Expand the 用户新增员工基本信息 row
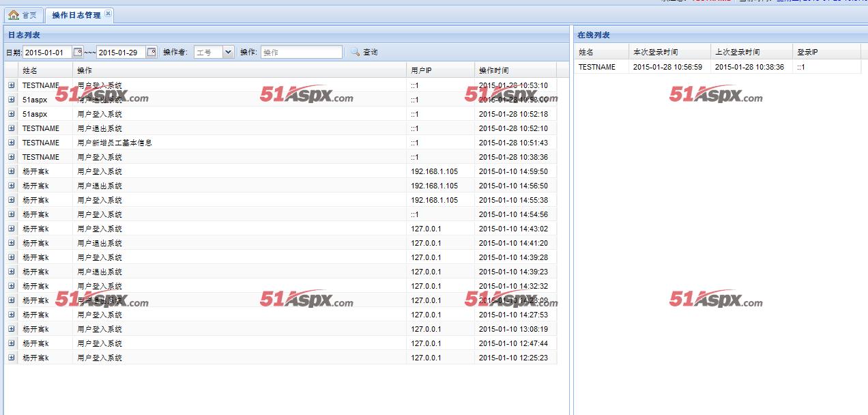The width and height of the screenshot is (868, 415). click(x=12, y=143)
